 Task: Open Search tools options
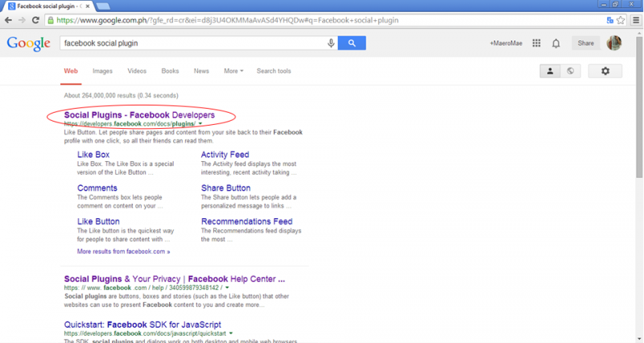click(x=274, y=71)
